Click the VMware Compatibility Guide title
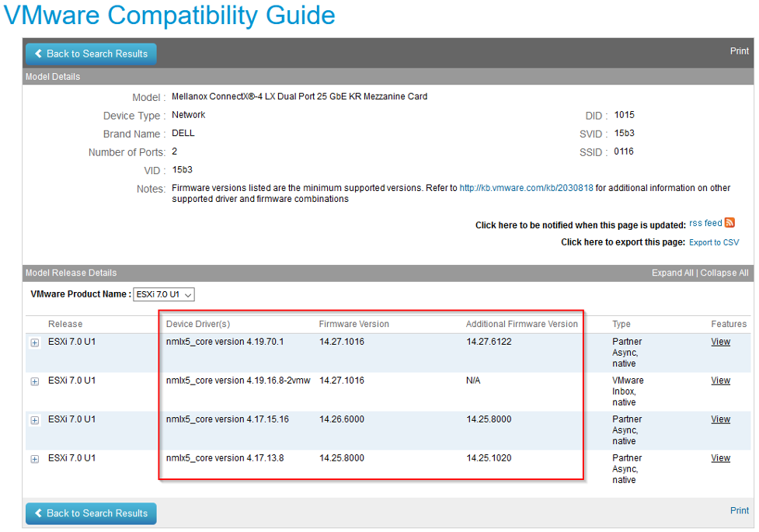 169,15
